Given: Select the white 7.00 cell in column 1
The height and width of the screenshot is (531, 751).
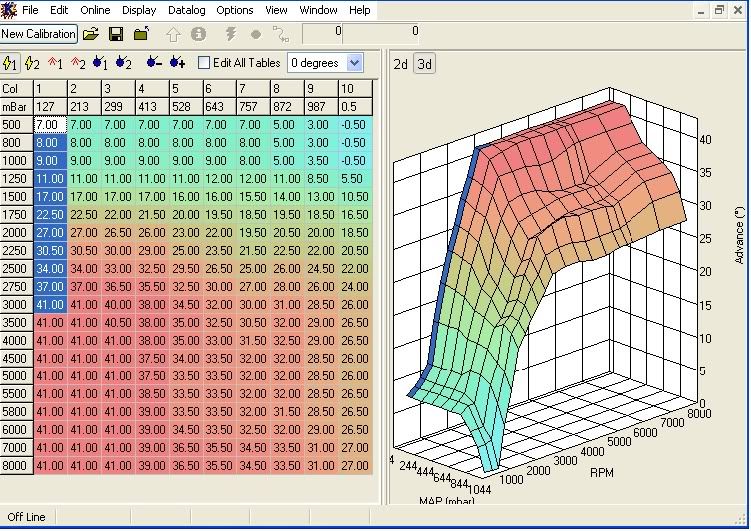Looking at the screenshot, I should (50, 125).
